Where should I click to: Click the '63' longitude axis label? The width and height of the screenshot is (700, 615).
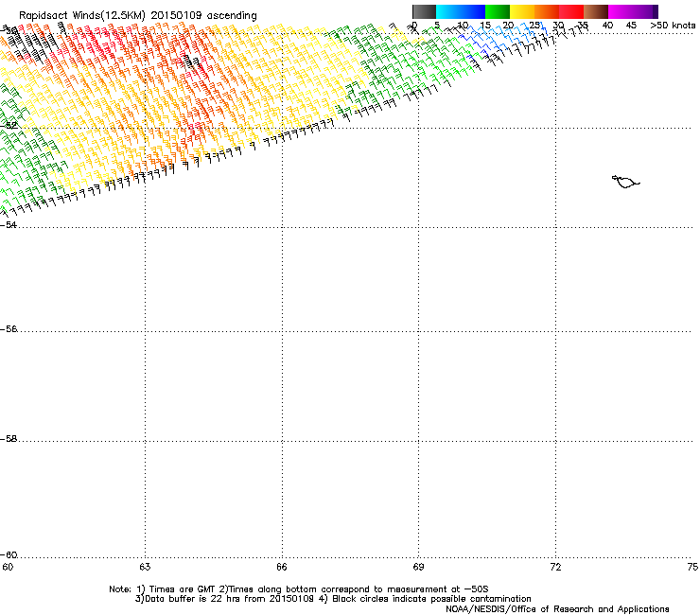tap(145, 567)
